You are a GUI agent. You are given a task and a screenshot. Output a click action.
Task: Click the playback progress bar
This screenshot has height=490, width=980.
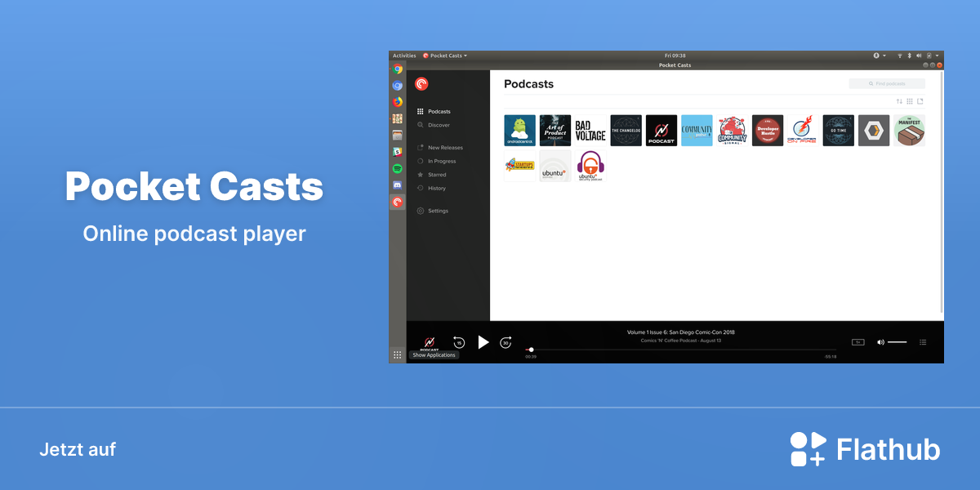pos(681,350)
